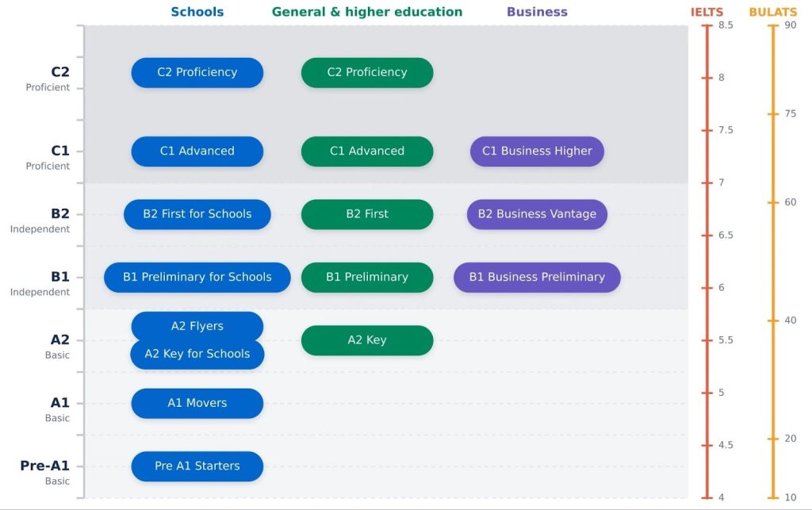Screen dimensions: 812x510
Task: Click the Business column heading
Action: pyautogui.click(x=537, y=12)
